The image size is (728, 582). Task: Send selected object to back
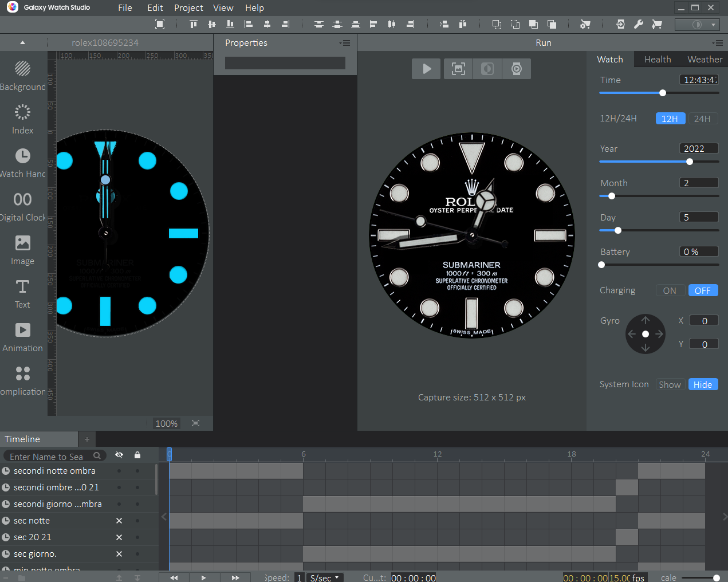pos(552,24)
